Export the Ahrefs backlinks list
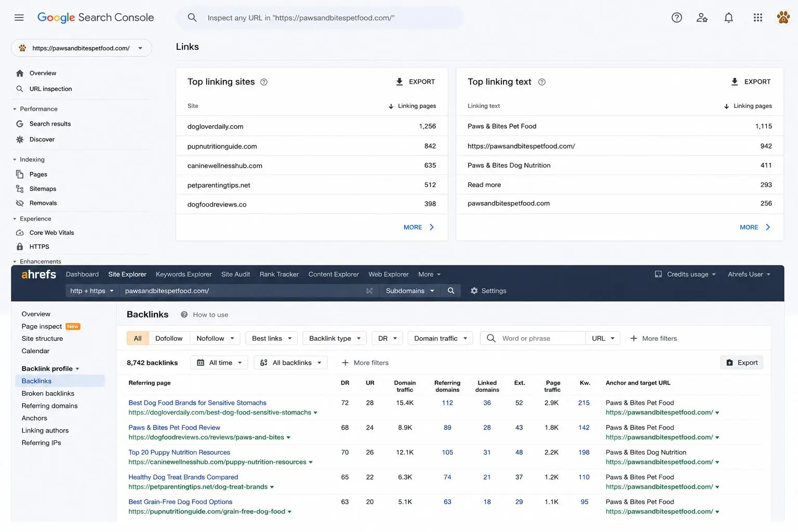798x532 pixels. [742, 363]
